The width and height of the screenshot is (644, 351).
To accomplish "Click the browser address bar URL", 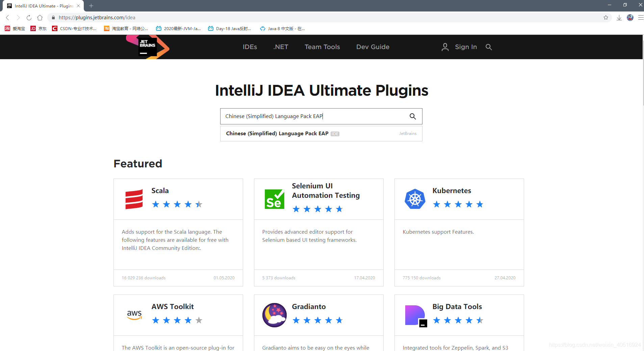I will pos(97,18).
